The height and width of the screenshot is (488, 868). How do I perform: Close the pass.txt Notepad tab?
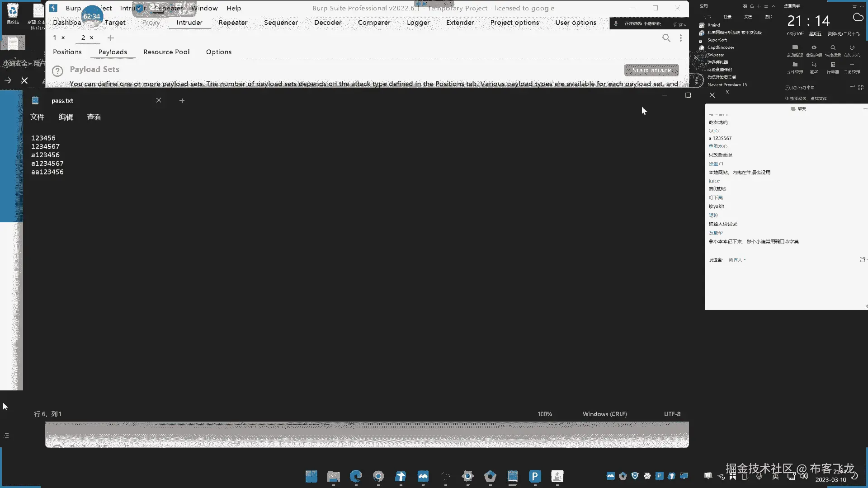158,100
